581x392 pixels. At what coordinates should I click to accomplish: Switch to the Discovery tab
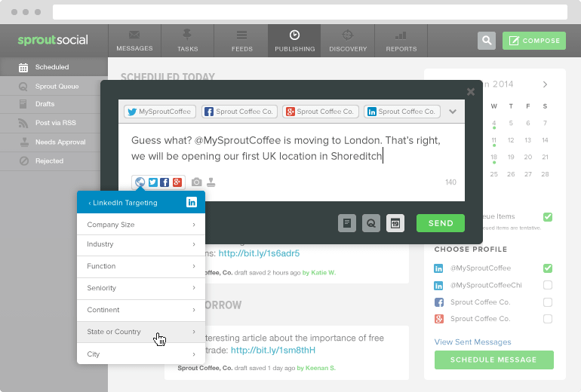348,41
